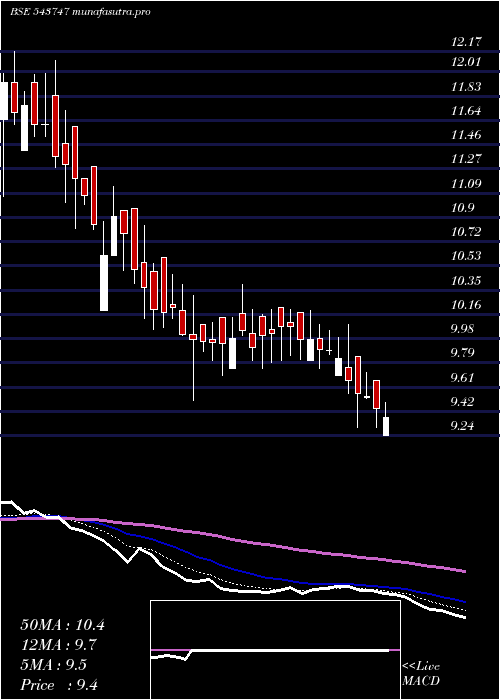Click the Price : 9.4 readout
The height and width of the screenshot is (700, 500).
coord(59,685)
